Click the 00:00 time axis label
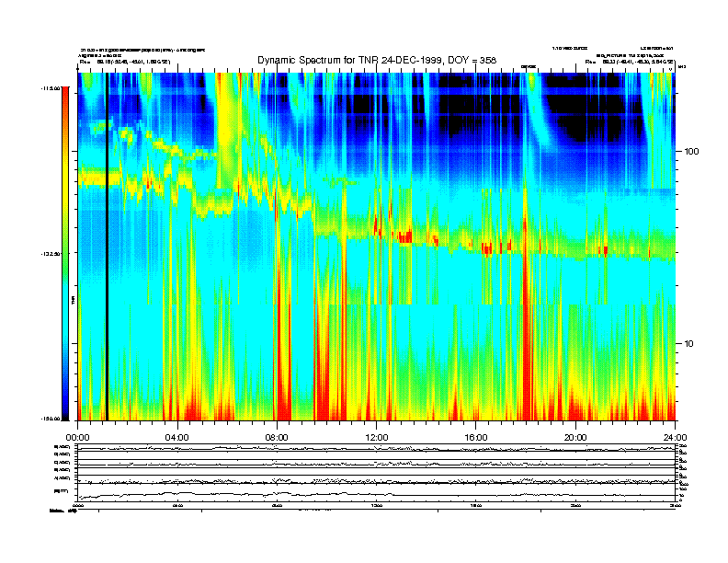This screenshot has width=728, height=563. tap(77, 438)
